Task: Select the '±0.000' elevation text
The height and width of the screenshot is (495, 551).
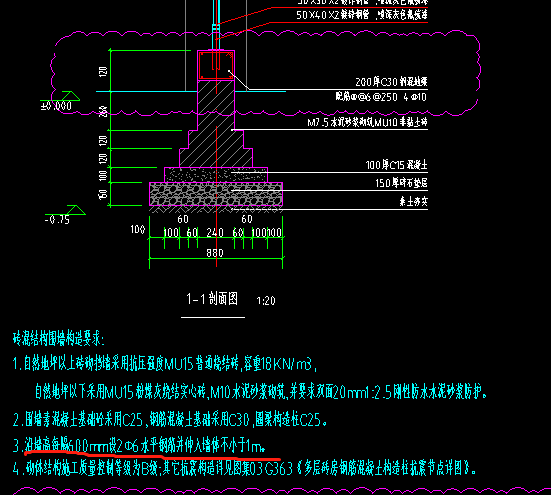Action: point(56,106)
